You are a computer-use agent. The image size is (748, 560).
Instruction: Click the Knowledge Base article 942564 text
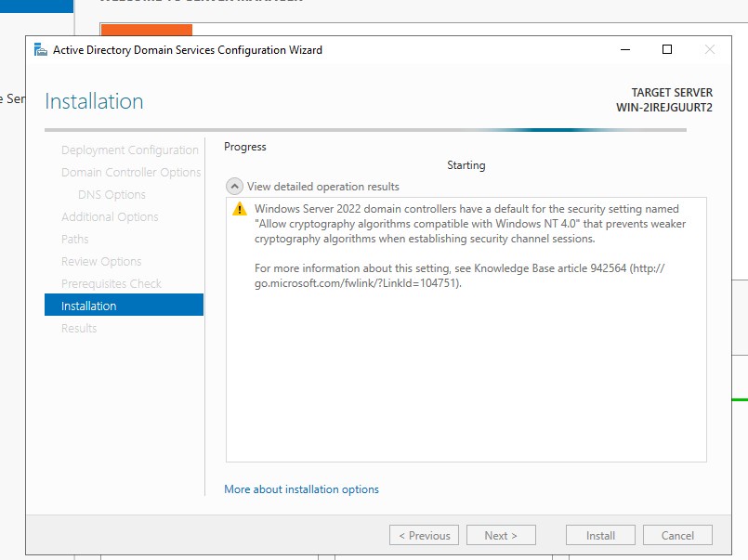(550, 268)
